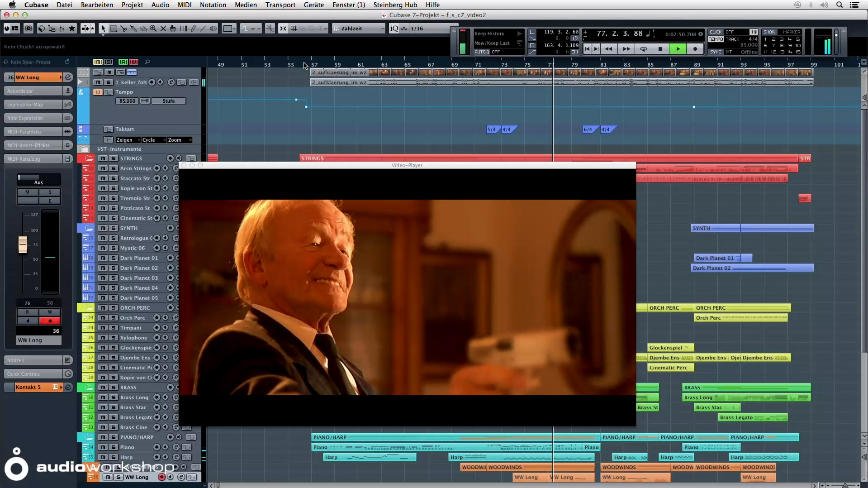
Task: Select the Erase tool
Action: (143, 29)
